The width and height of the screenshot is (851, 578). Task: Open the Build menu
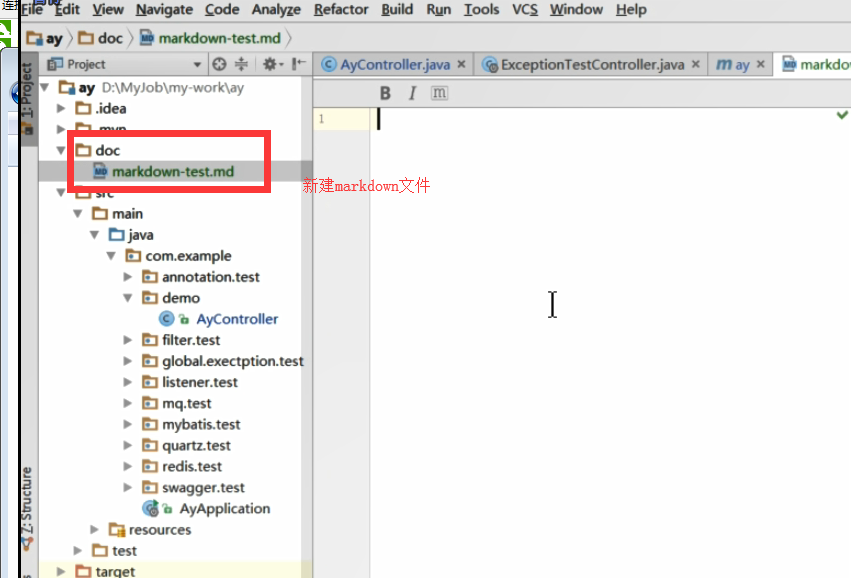point(397,10)
